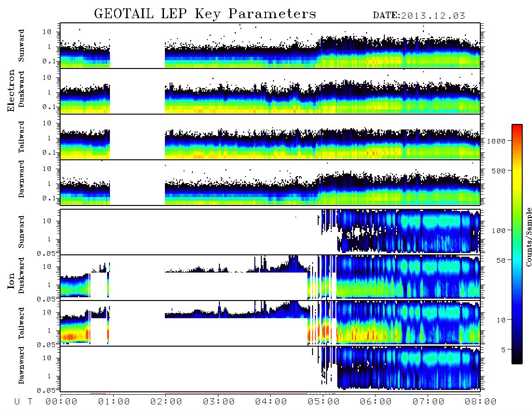Click the Electron "Dawnward" panel label
Viewport: 532px width, 410px height.
(x=21, y=179)
